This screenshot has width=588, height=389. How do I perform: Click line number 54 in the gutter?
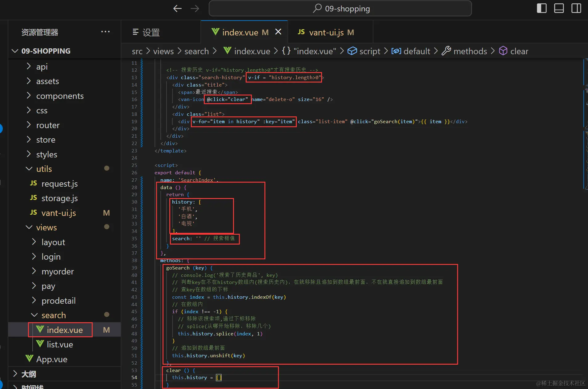pos(134,377)
